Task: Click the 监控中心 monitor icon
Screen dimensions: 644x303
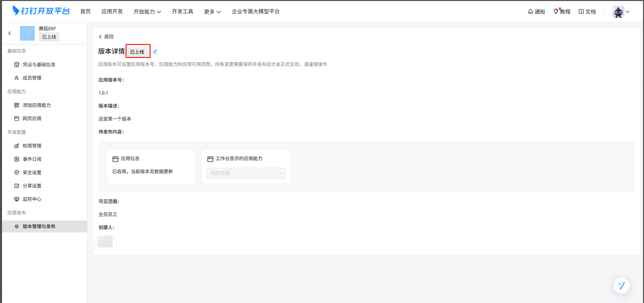Action: click(x=17, y=199)
